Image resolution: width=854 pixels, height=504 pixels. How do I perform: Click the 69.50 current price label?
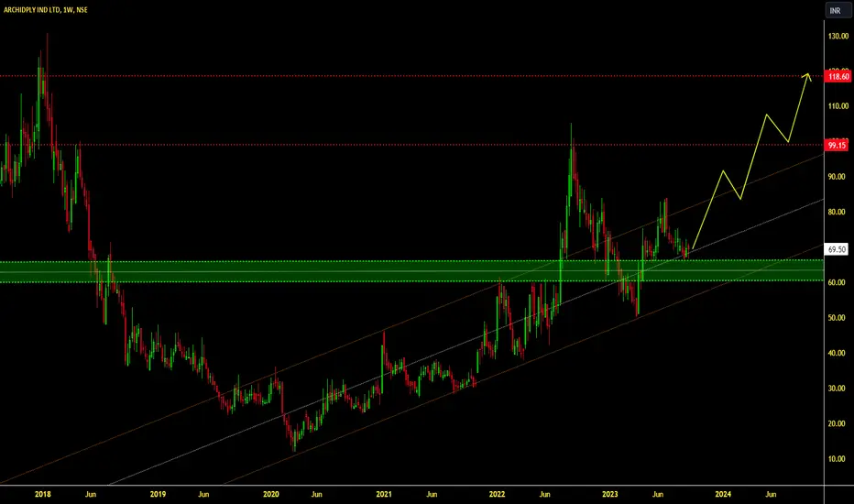(x=837, y=249)
